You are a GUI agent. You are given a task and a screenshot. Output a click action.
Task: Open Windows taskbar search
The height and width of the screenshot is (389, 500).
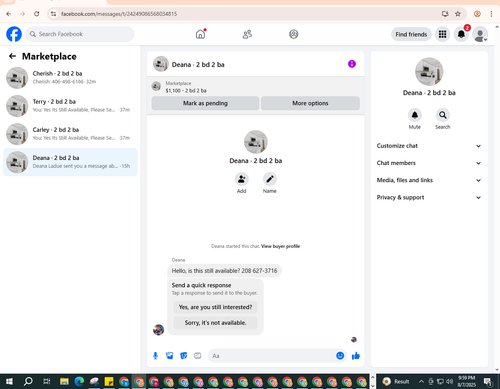coord(28,381)
